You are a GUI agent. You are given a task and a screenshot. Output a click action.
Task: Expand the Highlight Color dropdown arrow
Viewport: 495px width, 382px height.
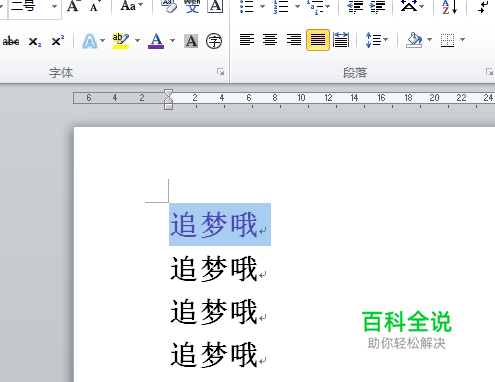pyautogui.click(x=137, y=41)
